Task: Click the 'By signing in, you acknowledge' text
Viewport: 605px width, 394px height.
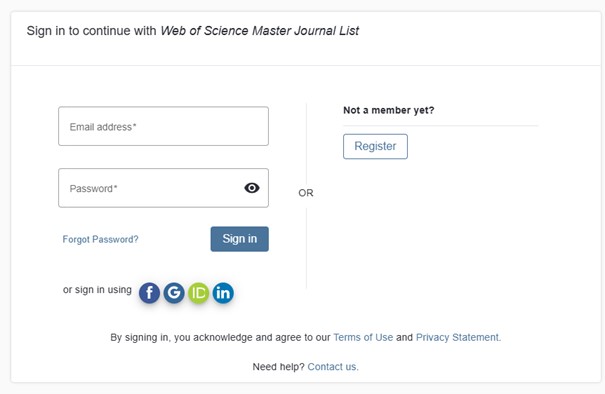Action: click(x=220, y=337)
